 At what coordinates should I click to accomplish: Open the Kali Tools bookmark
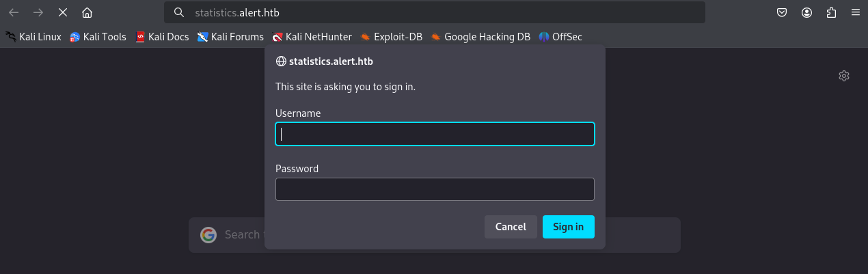pyautogui.click(x=98, y=37)
